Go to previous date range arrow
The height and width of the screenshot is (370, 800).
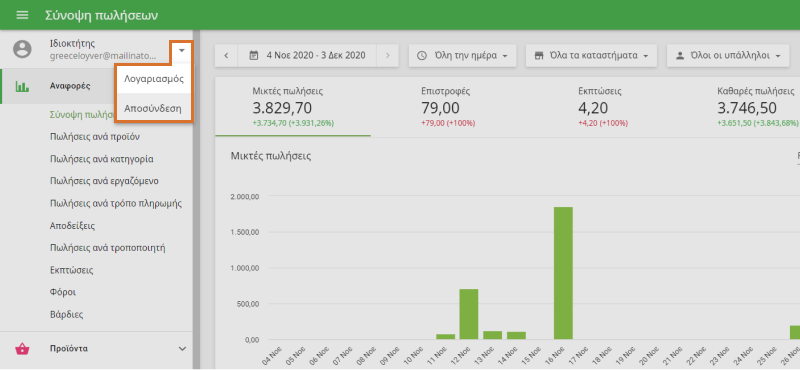tap(227, 56)
